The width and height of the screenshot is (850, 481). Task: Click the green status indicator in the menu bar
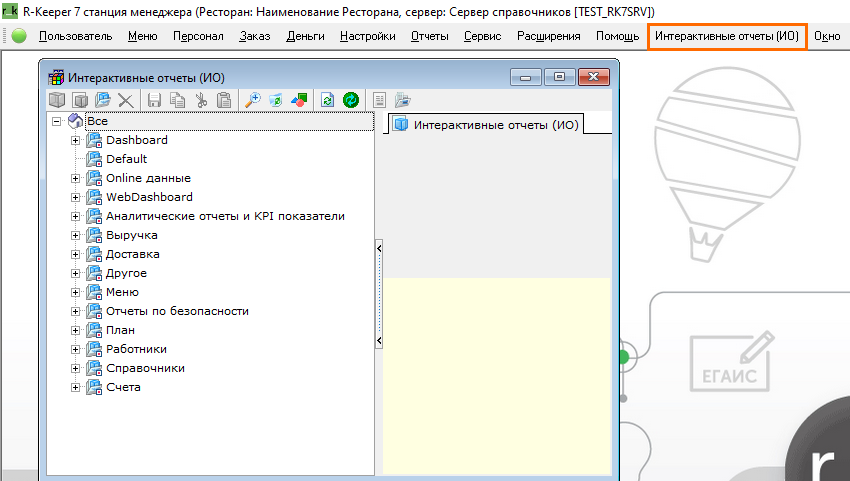19,36
